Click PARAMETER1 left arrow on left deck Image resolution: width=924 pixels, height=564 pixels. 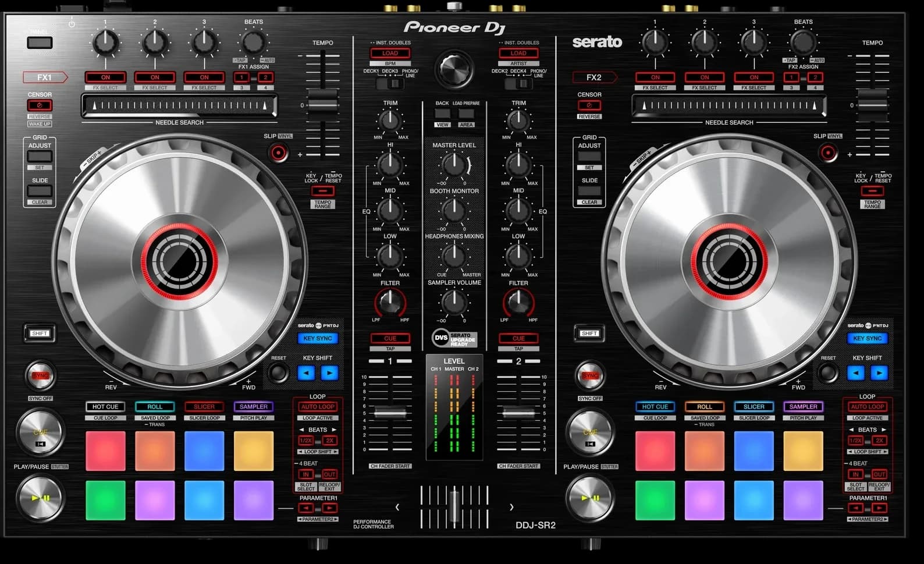click(306, 508)
